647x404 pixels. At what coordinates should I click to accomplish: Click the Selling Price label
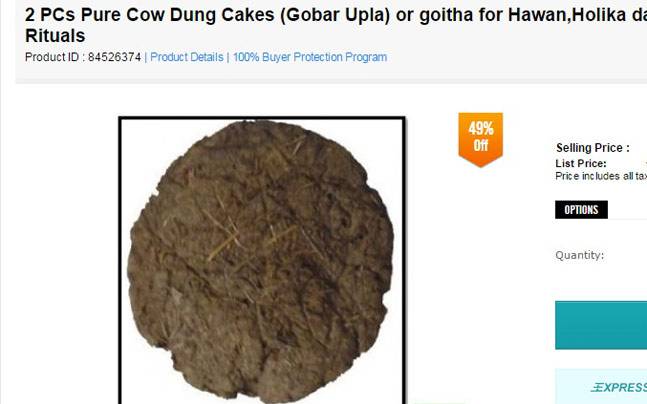coord(593,148)
